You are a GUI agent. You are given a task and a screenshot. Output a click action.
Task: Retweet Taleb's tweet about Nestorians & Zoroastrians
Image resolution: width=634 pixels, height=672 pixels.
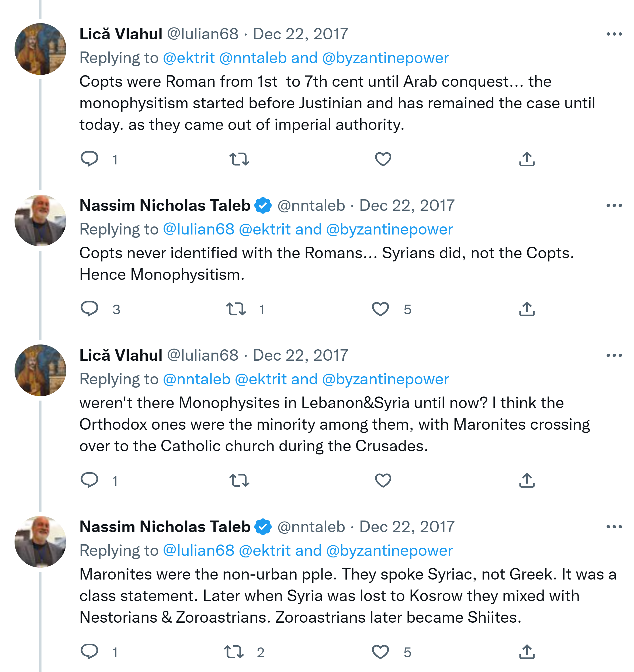click(x=234, y=652)
